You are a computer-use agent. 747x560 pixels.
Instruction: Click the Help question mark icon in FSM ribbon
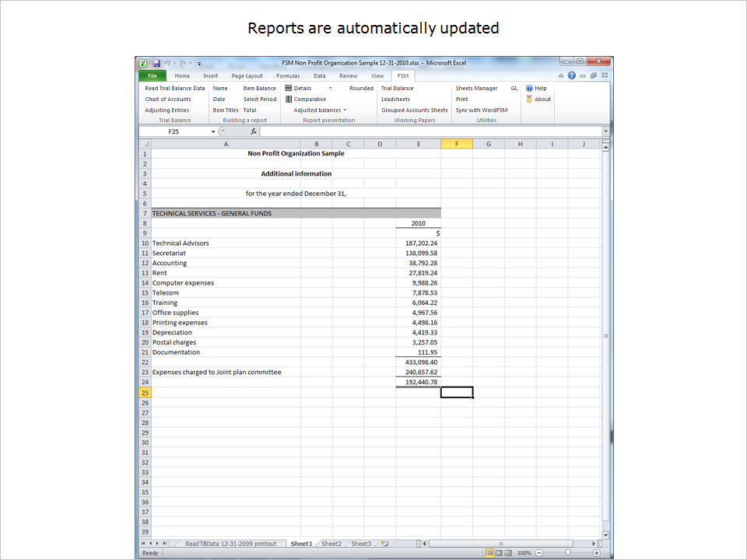529,89
